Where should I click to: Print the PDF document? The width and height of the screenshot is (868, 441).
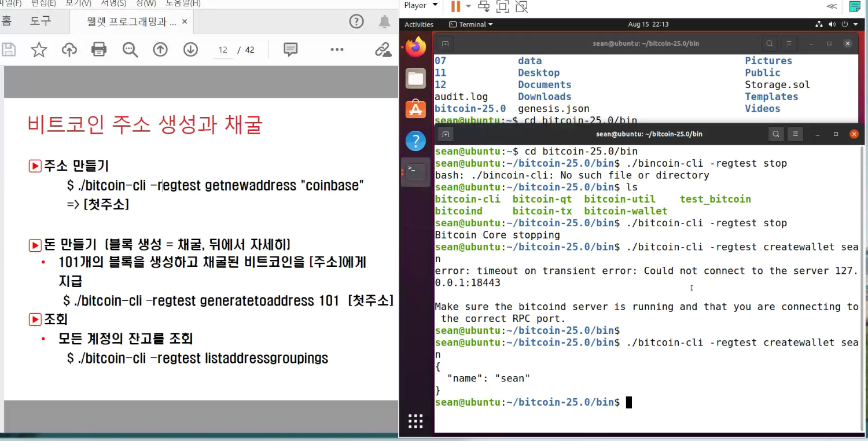[x=99, y=50]
